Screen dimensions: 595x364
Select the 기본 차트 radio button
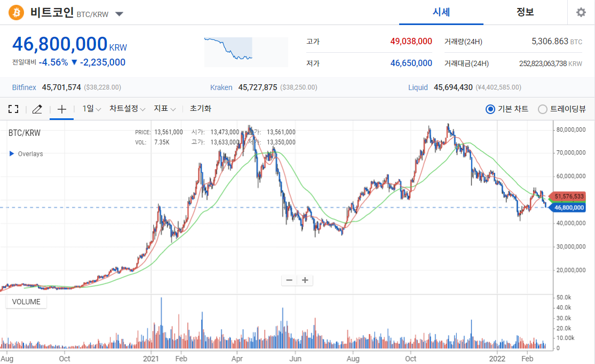(490, 109)
